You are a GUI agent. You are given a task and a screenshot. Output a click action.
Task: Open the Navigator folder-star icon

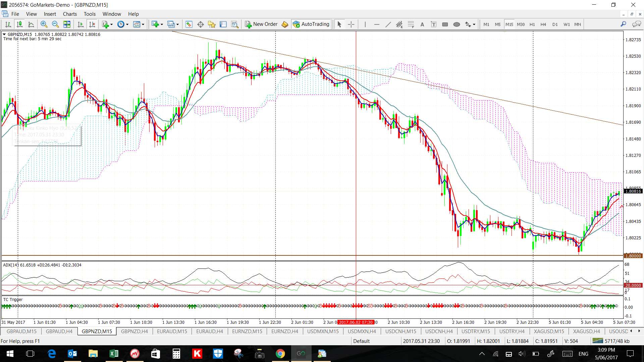pos(212,24)
